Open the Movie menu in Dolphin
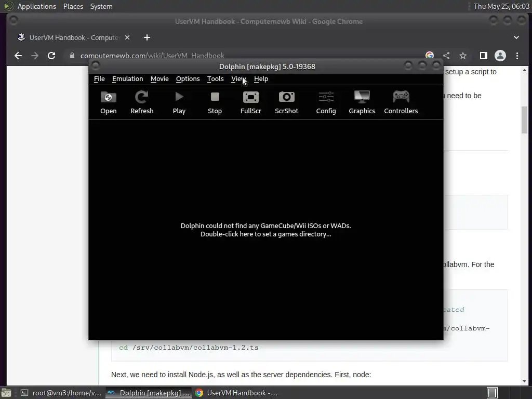Viewport: 532px width, 399px height. 159,79
